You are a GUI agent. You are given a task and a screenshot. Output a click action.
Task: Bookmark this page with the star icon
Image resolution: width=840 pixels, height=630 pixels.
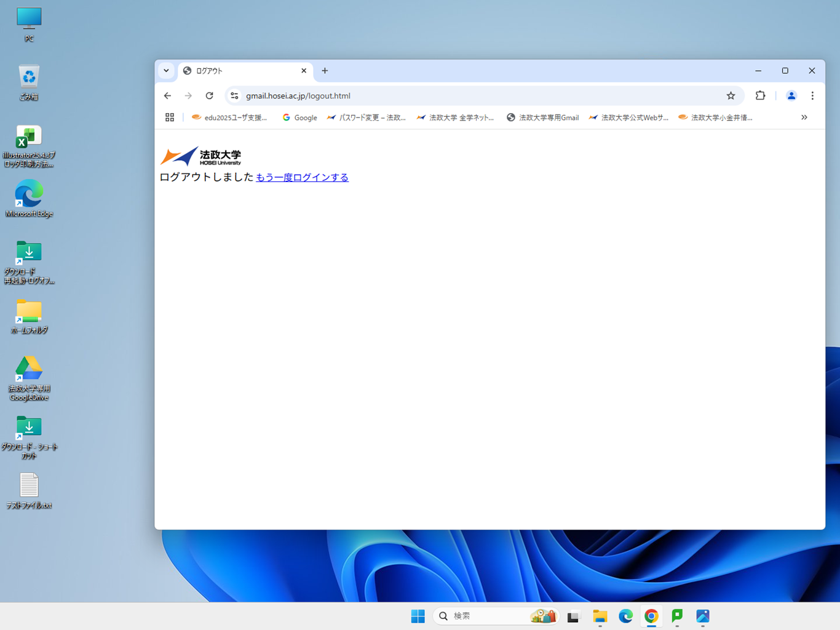[731, 96]
